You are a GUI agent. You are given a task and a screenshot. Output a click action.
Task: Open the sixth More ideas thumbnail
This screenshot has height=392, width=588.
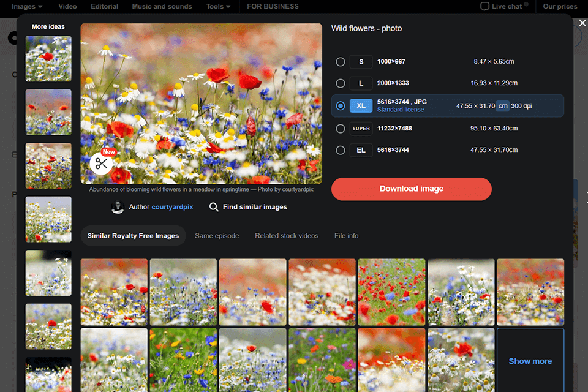[x=48, y=326]
